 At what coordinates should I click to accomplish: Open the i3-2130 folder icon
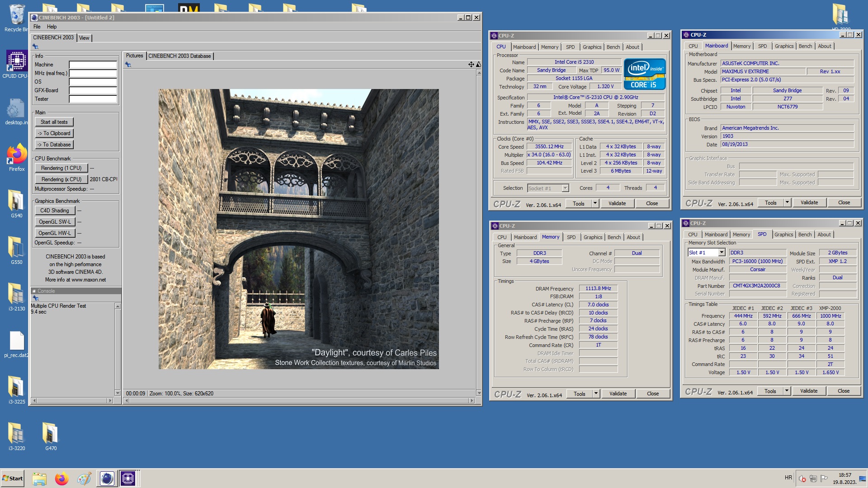[16, 297]
